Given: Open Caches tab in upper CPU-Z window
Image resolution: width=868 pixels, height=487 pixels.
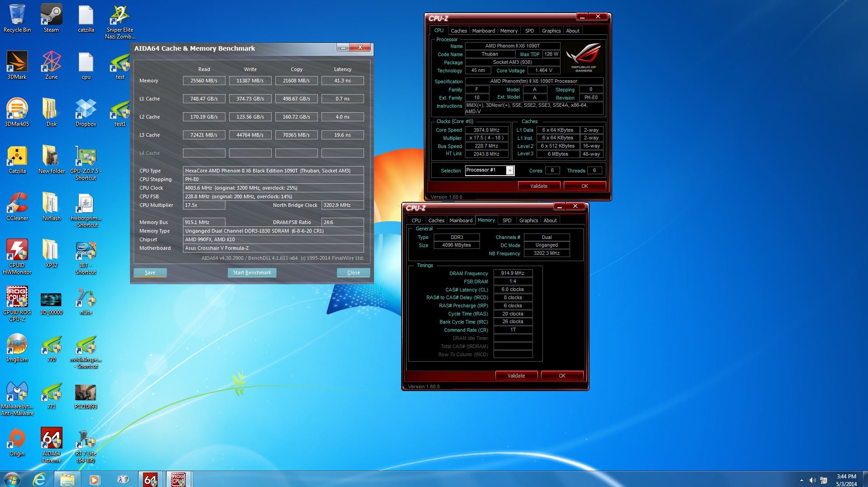Looking at the screenshot, I should tap(459, 31).
